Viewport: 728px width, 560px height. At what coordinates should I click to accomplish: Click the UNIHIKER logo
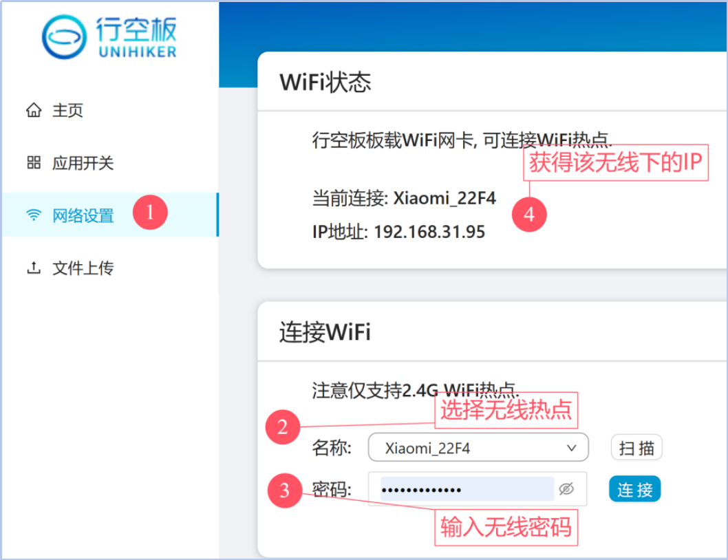tap(109, 37)
